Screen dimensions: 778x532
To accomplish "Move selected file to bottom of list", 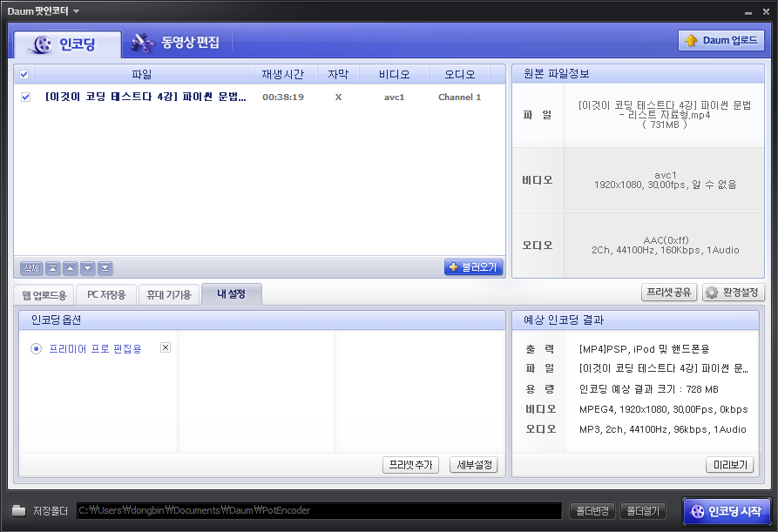I will [x=105, y=268].
